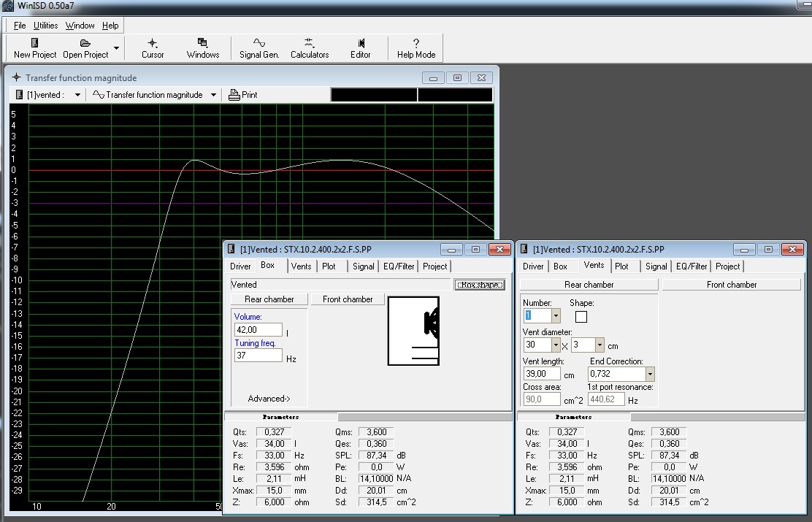Viewport: 812px width, 522px height.
Task: Open the Windows toolbar icon
Action: [x=202, y=43]
